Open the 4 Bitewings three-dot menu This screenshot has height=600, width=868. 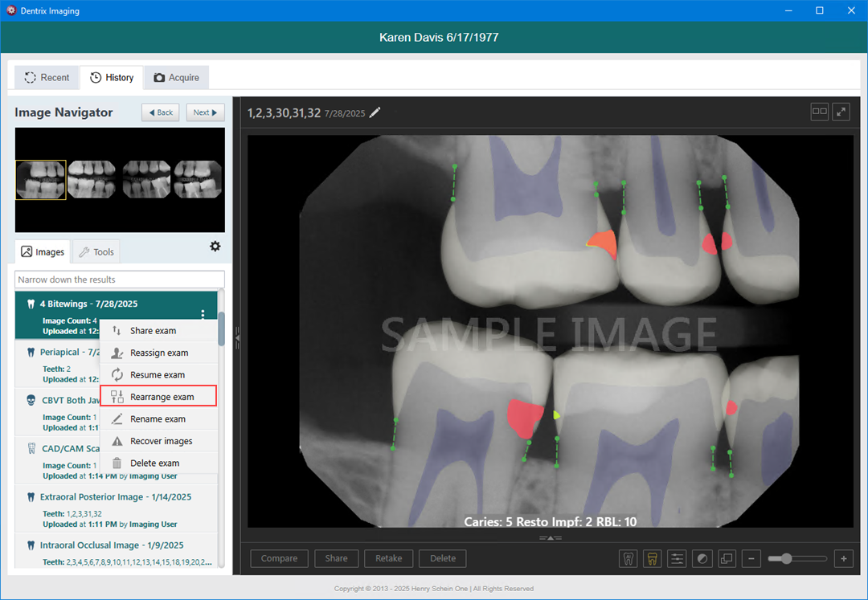pyautogui.click(x=203, y=314)
